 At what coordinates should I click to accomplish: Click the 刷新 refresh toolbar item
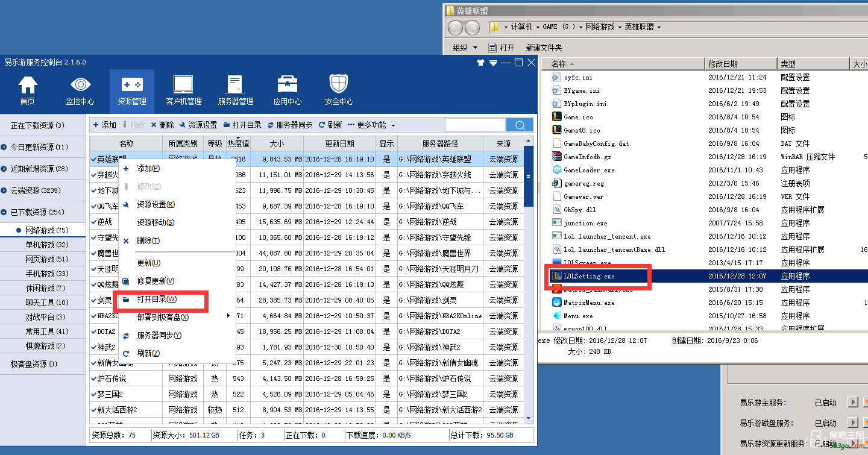pos(330,125)
